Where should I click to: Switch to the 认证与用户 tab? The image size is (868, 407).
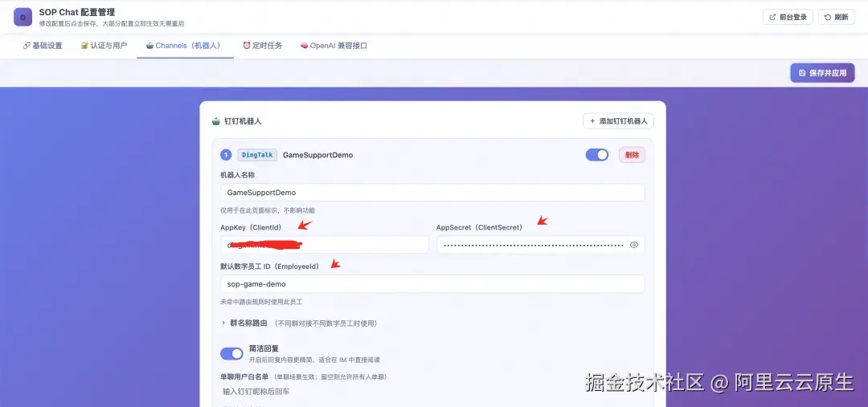click(104, 46)
